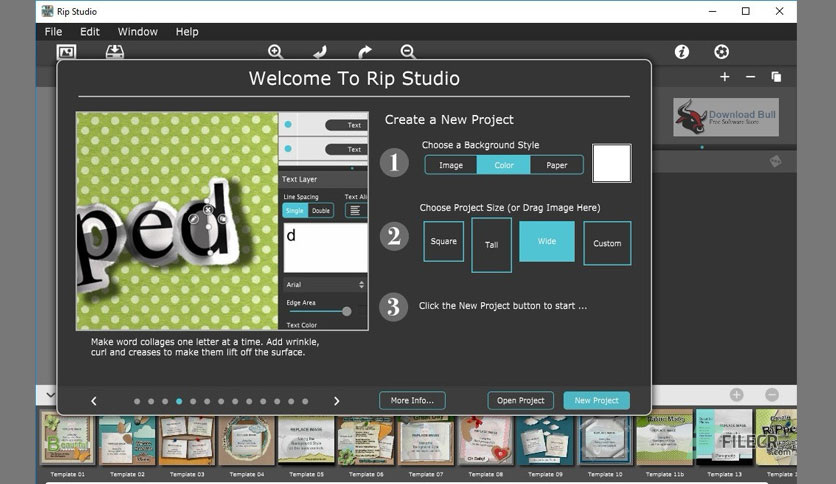Screen dimensions: 836x484
Task: Zoom out with the magnifier minus icon
Action: (408, 52)
